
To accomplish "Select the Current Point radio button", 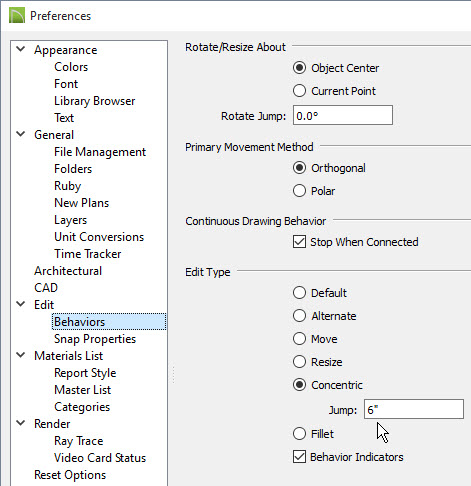I will [x=299, y=91].
